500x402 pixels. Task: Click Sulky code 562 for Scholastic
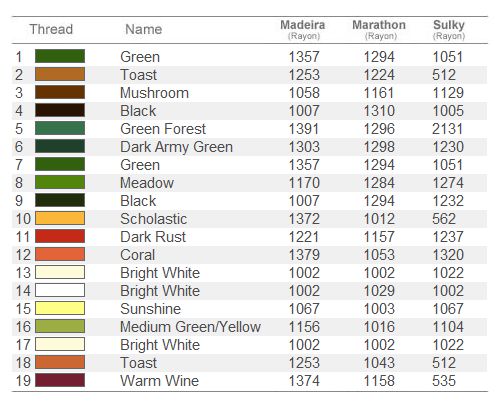click(444, 219)
